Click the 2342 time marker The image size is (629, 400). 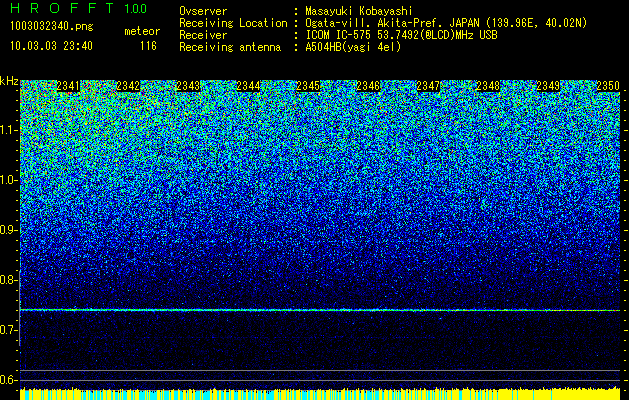[x=128, y=86]
